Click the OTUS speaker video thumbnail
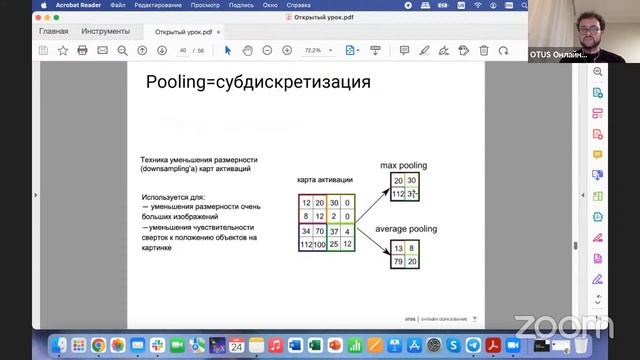The image size is (640, 360). (584, 31)
